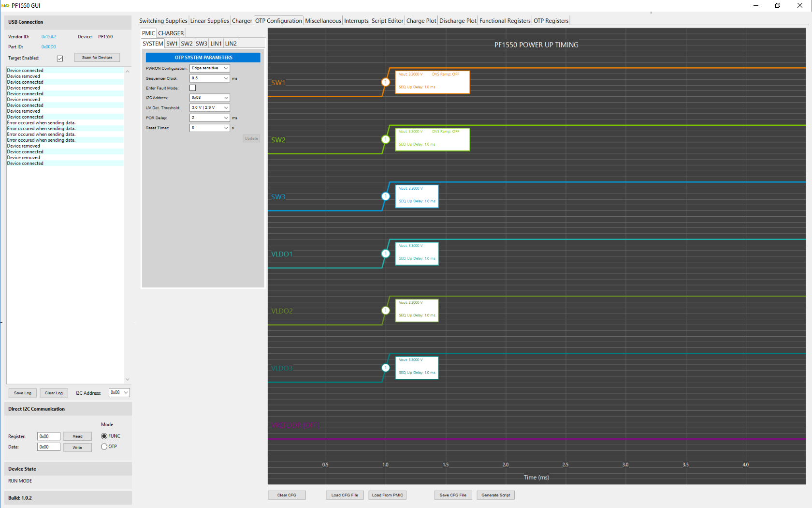Select the FUNC mode radio button
This screenshot has height=508, width=812.
pos(104,436)
